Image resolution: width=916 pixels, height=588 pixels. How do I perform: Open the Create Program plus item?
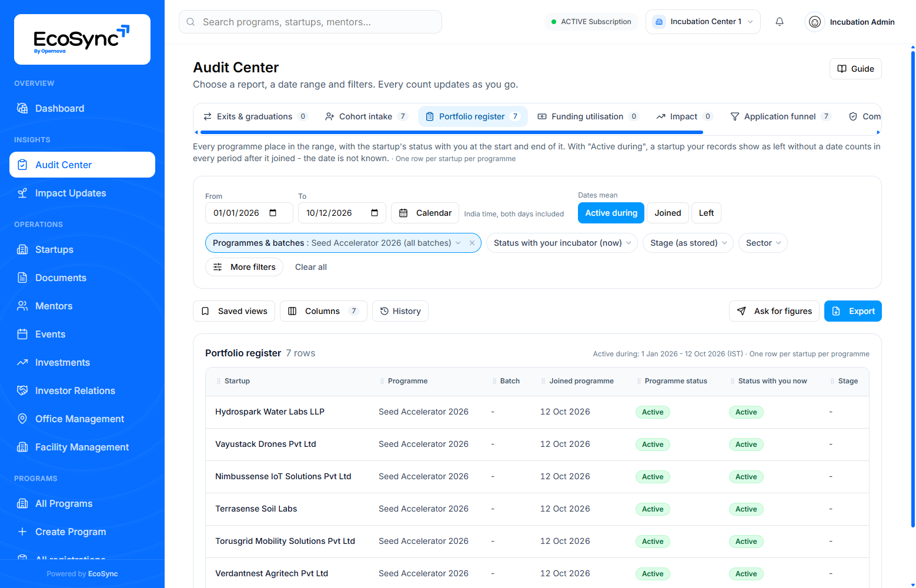click(x=82, y=532)
